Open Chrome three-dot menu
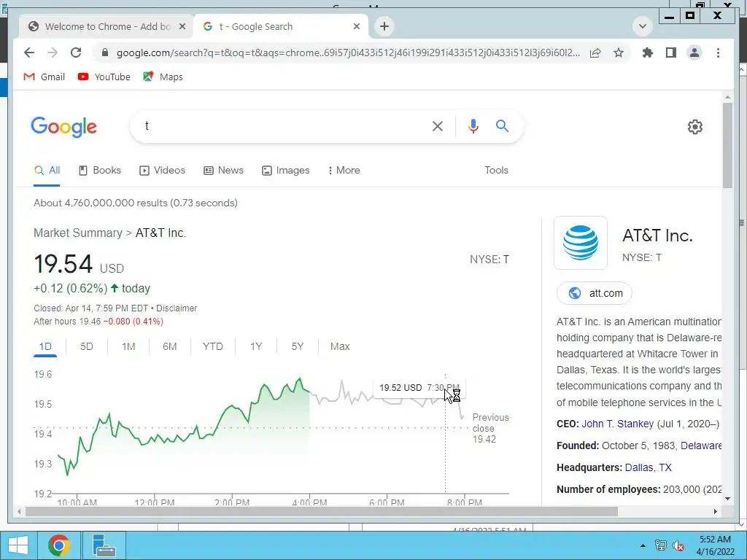This screenshot has width=747, height=560. click(718, 52)
